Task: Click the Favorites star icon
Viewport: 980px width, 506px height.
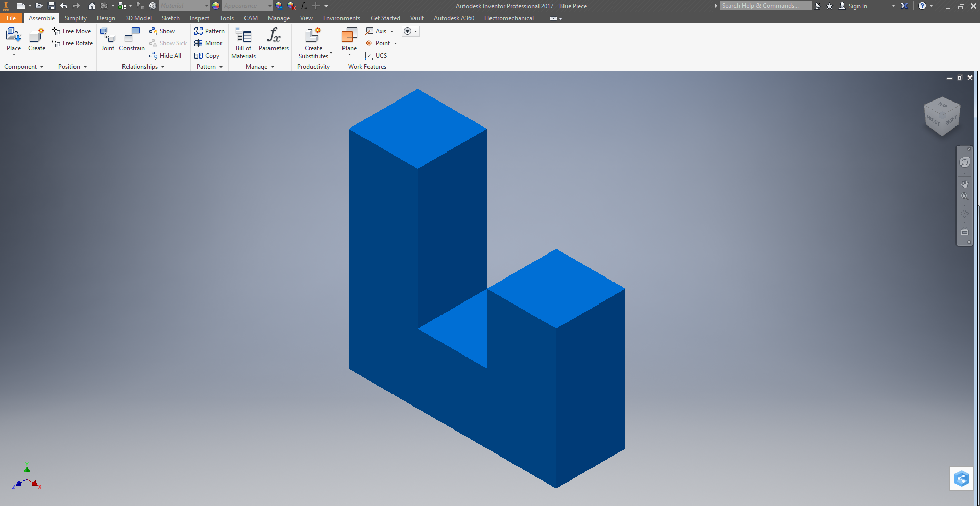Action: pyautogui.click(x=829, y=6)
